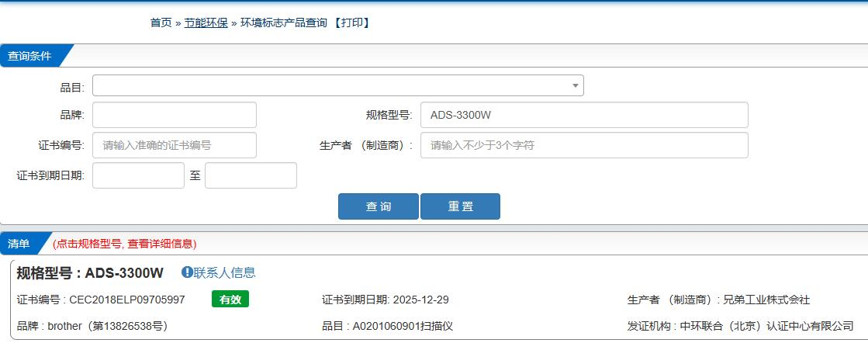Image resolution: width=868 pixels, height=343 pixels.
Task: Focus the 规格型号 field containing ADS-3300W
Action: 584,115
